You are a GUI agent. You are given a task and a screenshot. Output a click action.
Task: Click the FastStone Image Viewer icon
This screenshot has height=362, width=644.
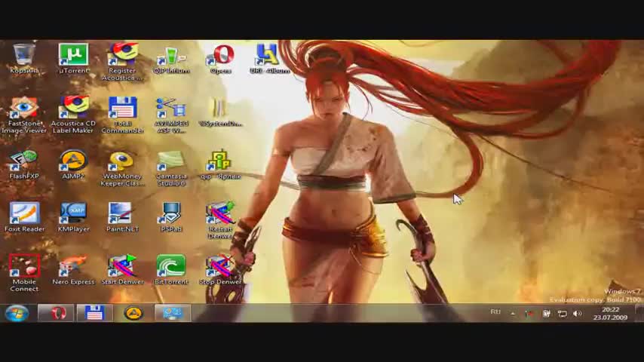(x=24, y=109)
